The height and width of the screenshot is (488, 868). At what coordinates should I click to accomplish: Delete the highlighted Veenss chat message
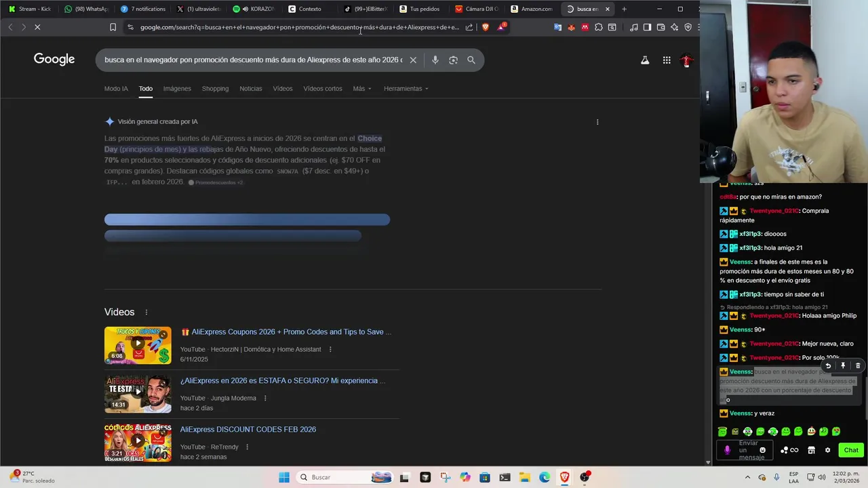(858, 366)
